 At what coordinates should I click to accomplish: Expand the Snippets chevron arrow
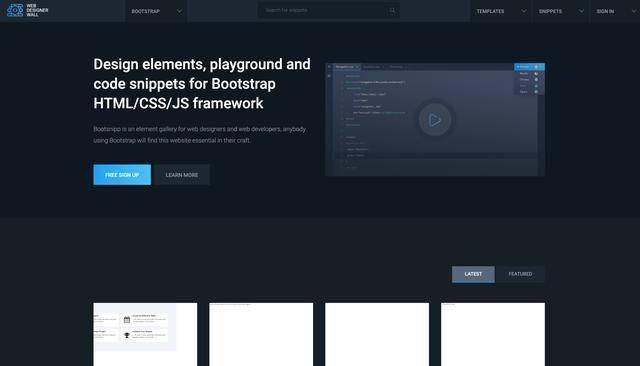pos(581,11)
